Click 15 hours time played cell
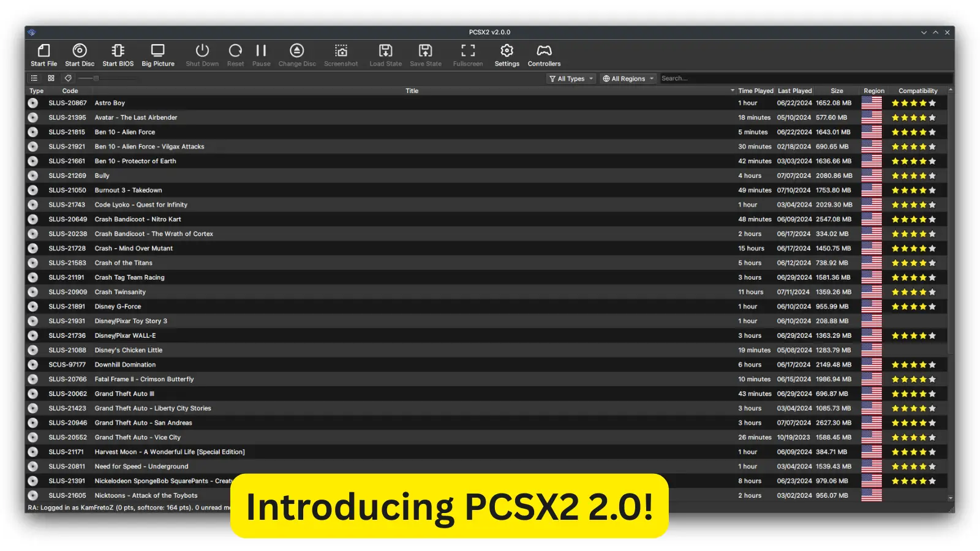The width and height of the screenshot is (980, 551). point(751,249)
